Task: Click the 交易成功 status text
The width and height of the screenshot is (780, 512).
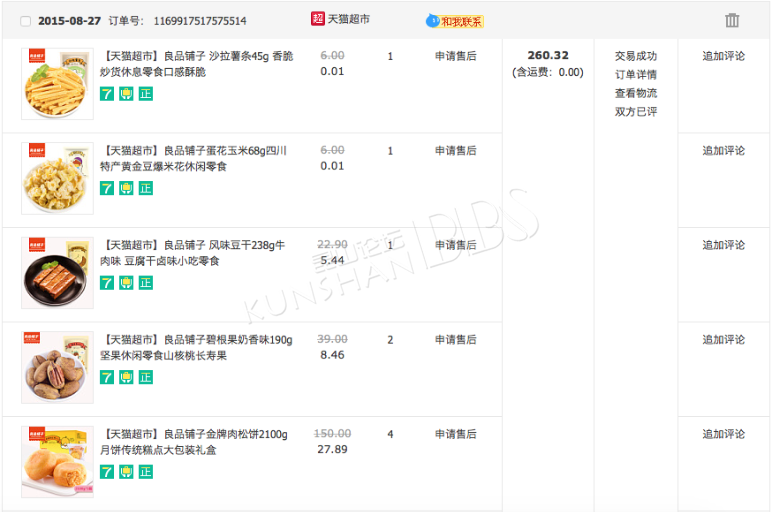Action: (636, 56)
